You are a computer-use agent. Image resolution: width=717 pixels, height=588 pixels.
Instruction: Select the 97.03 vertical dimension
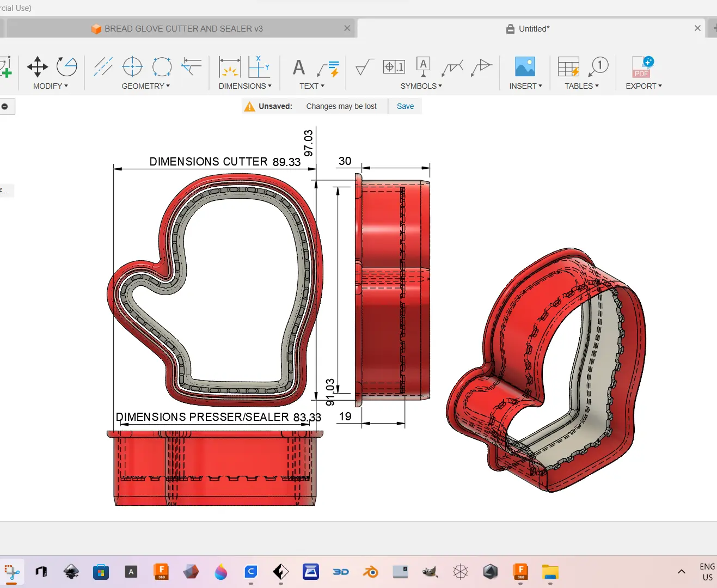pos(309,143)
